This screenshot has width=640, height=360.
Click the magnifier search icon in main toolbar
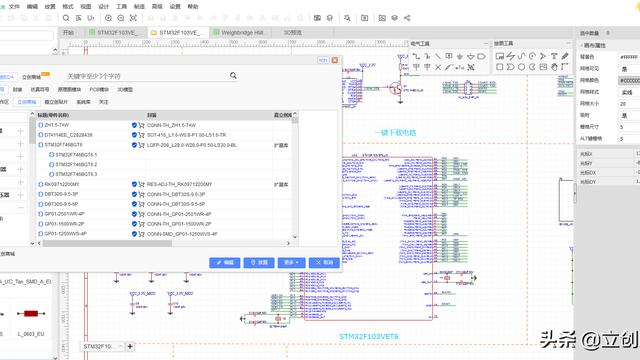[66, 18]
